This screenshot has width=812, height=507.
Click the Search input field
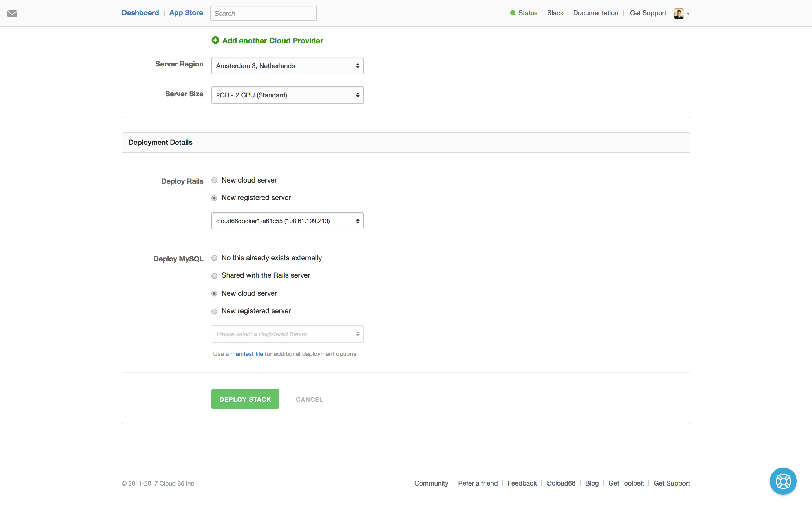(x=263, y=13)
